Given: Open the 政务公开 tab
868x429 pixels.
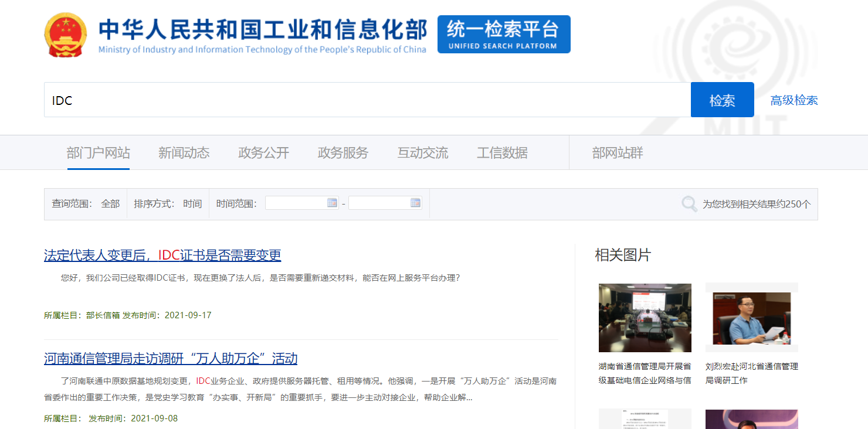Looking at the screenshot, I should (x=263, y=153).
